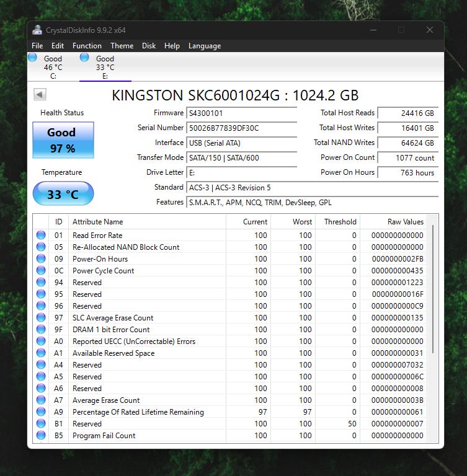Click status orb of DRAM 1 bit Error Count
The image size is (467, 476).
coord(41,329)
